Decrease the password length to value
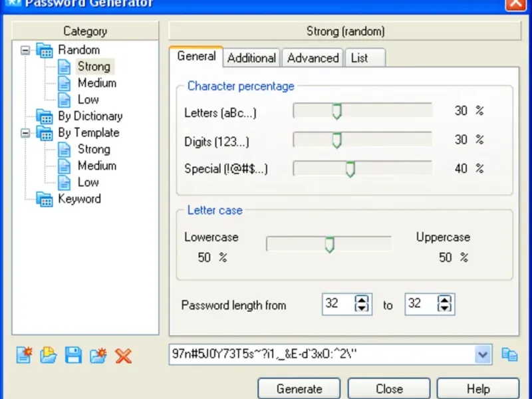 [444, 308]
